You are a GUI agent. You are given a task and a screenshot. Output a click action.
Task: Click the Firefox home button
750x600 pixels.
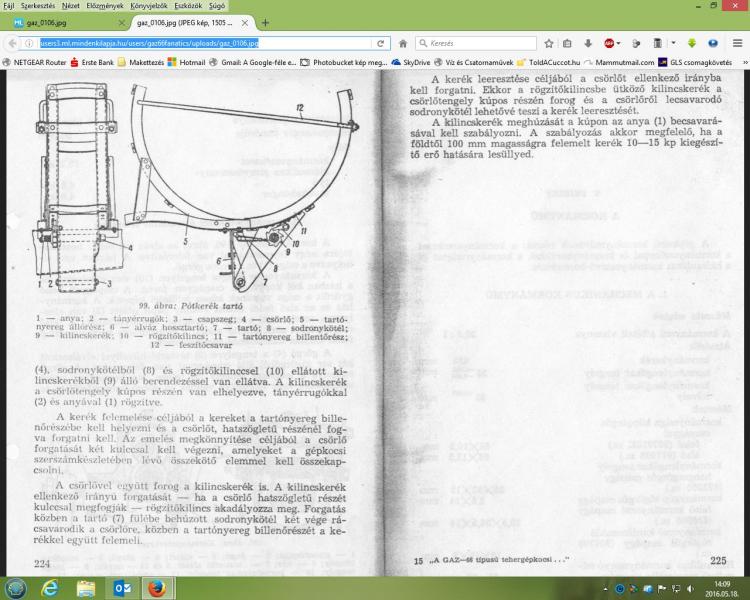click(402, 44)
